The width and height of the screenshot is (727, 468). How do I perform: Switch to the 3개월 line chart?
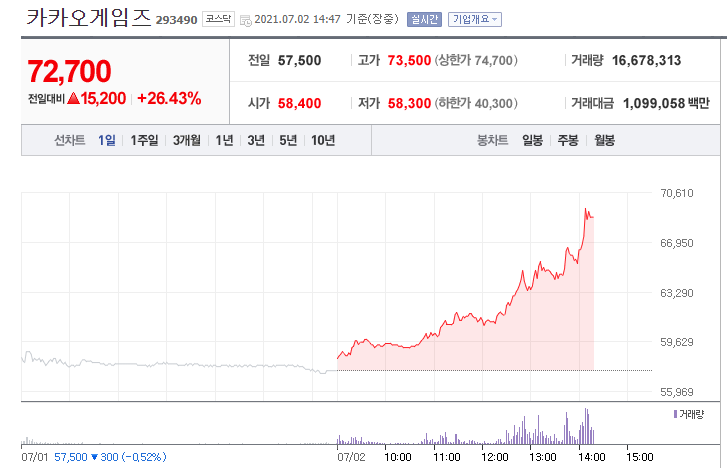point(187,140)
